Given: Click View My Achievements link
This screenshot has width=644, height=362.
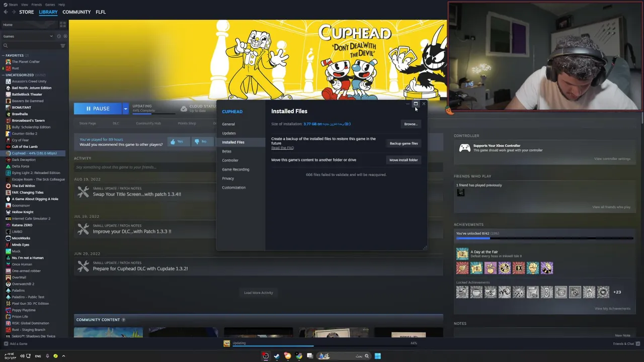Looking at the screenshot, I should 612,309.
